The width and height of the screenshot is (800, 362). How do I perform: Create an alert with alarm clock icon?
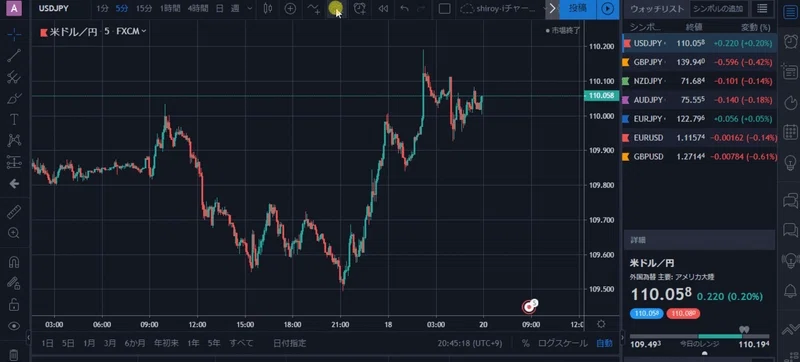coord(360,9)
